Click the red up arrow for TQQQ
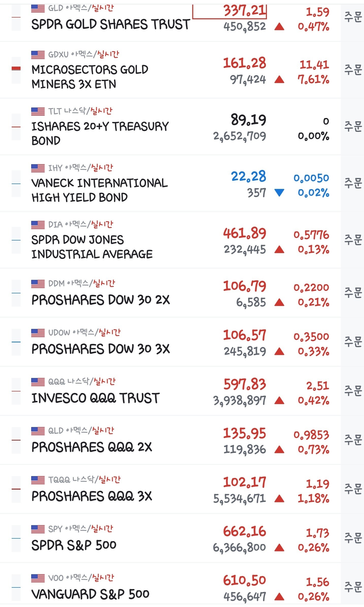364x607 pixels. (279, 498)
